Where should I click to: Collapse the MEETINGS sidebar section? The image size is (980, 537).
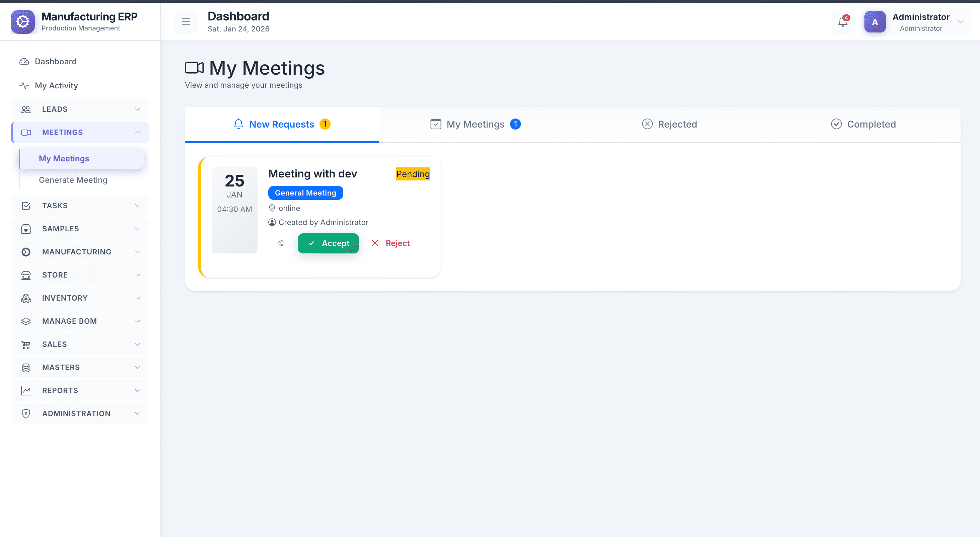(137, 132)
